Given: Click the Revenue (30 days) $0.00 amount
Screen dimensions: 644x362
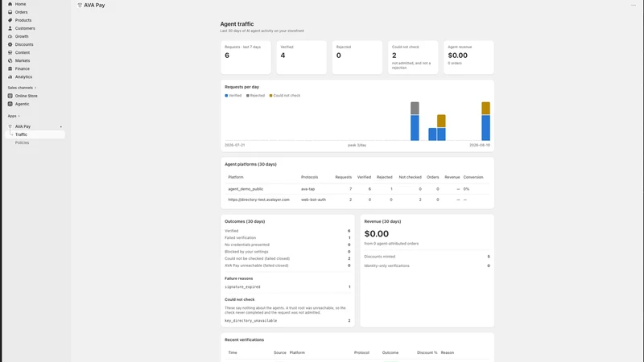Looking at the screenshot, I should [x=377, y=234].
